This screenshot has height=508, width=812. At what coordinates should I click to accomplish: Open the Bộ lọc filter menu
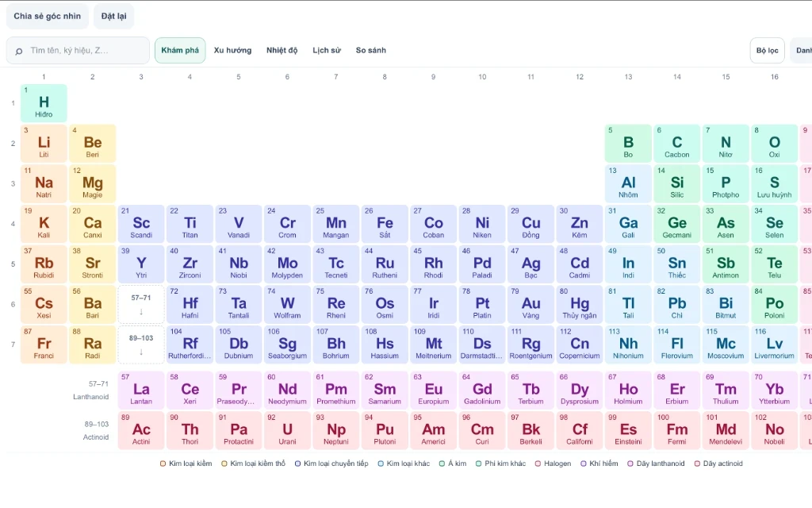point(767,50)
